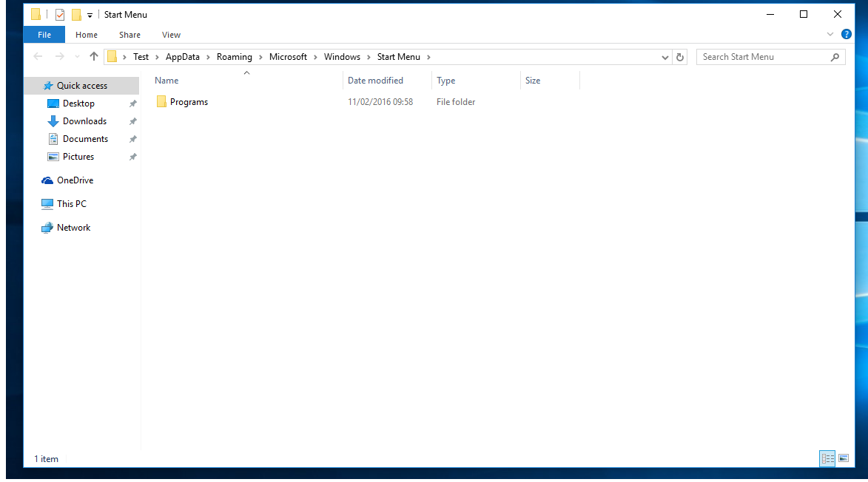Open Help with the question mark icon
The height and width of the screenshot is (482, 868).
point(847,34)
